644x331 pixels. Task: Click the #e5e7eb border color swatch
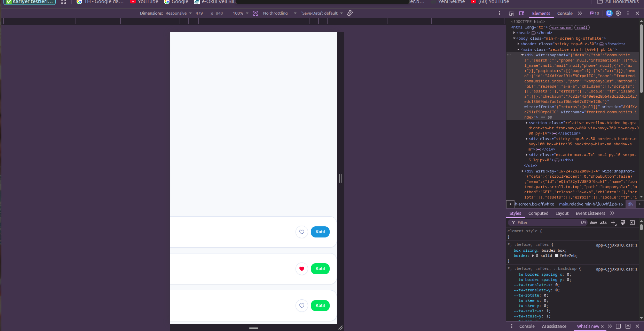557,256
